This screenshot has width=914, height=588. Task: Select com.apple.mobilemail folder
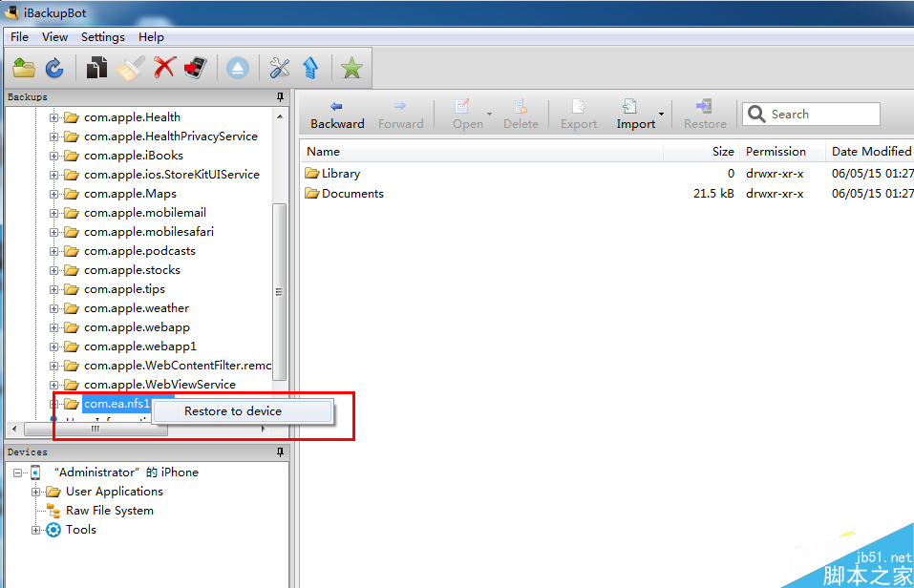click(145, 213)
